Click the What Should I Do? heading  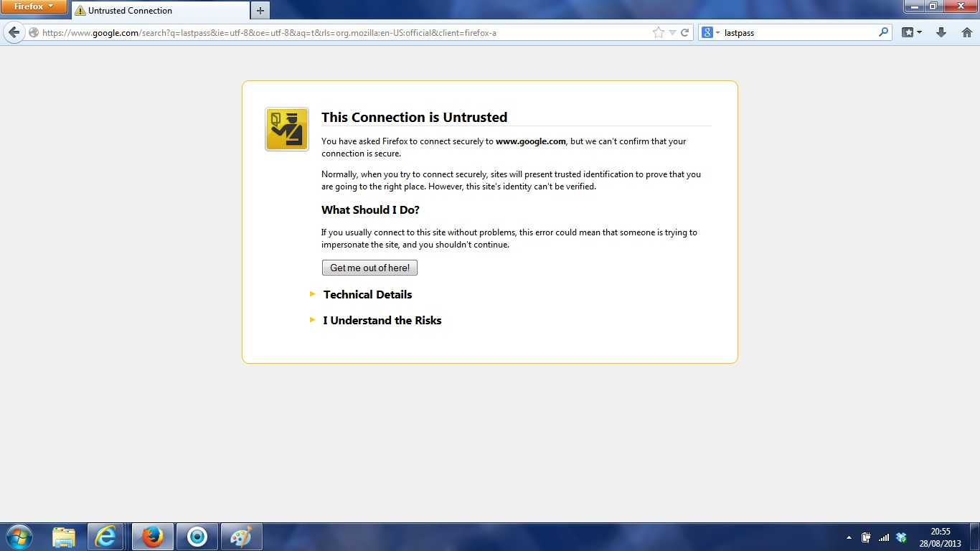point(370,209)
